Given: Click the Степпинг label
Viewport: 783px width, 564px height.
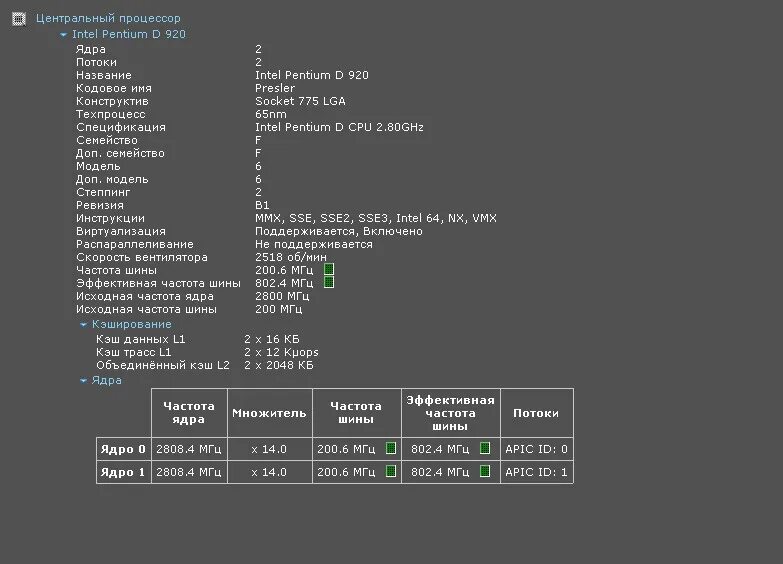Looking at the screenshot, I should click(103, 192).
